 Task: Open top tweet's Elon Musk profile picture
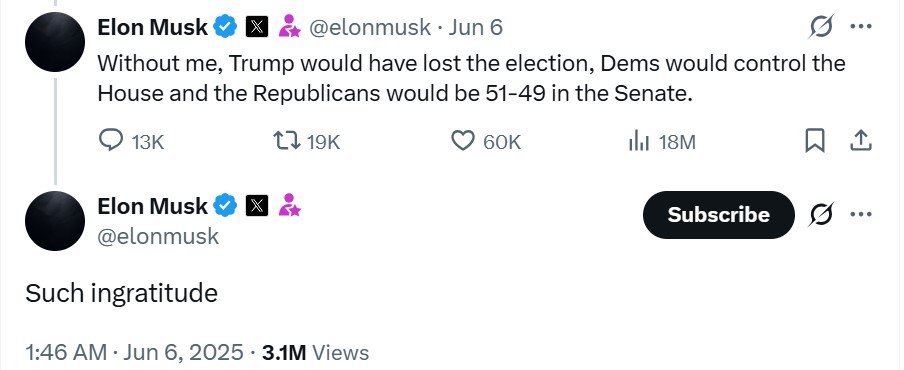55,42
